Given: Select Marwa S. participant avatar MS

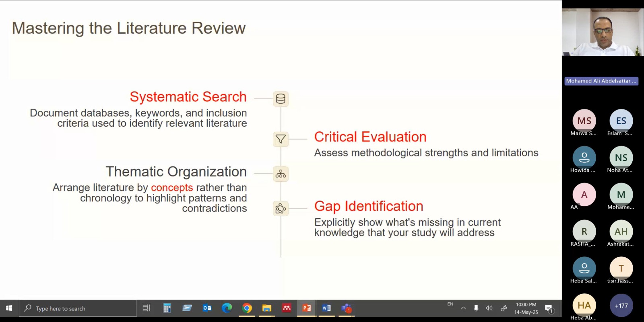Looking at the screenshot, I should 584,121.
